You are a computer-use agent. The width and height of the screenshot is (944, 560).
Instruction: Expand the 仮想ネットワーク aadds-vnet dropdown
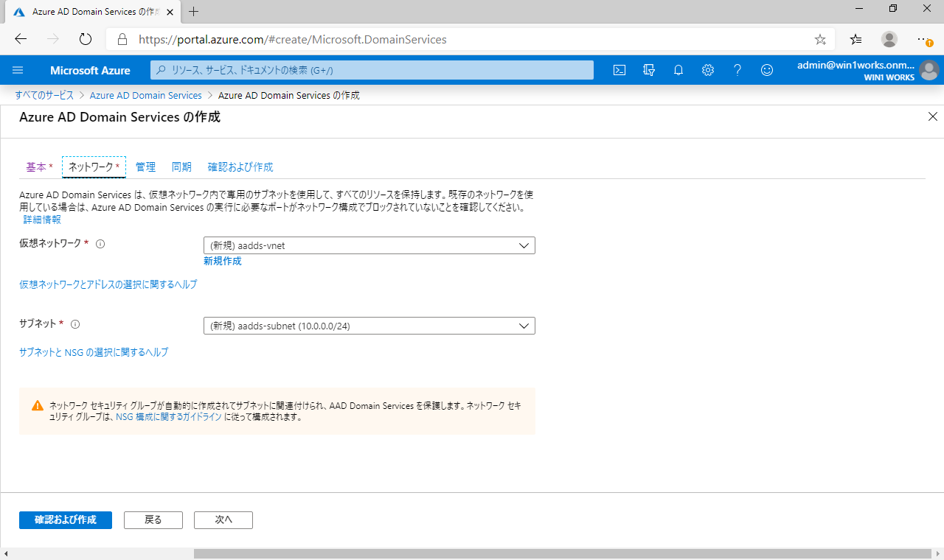369,245
